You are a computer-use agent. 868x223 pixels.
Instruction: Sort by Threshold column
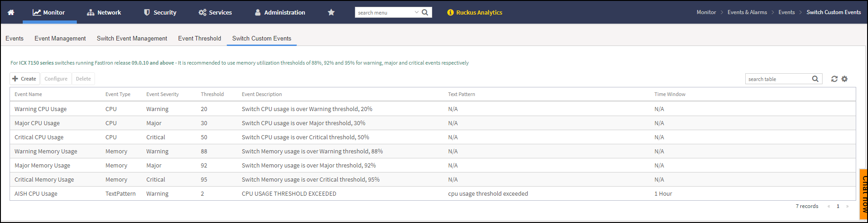pyautogui.click(x=212, y=94)
